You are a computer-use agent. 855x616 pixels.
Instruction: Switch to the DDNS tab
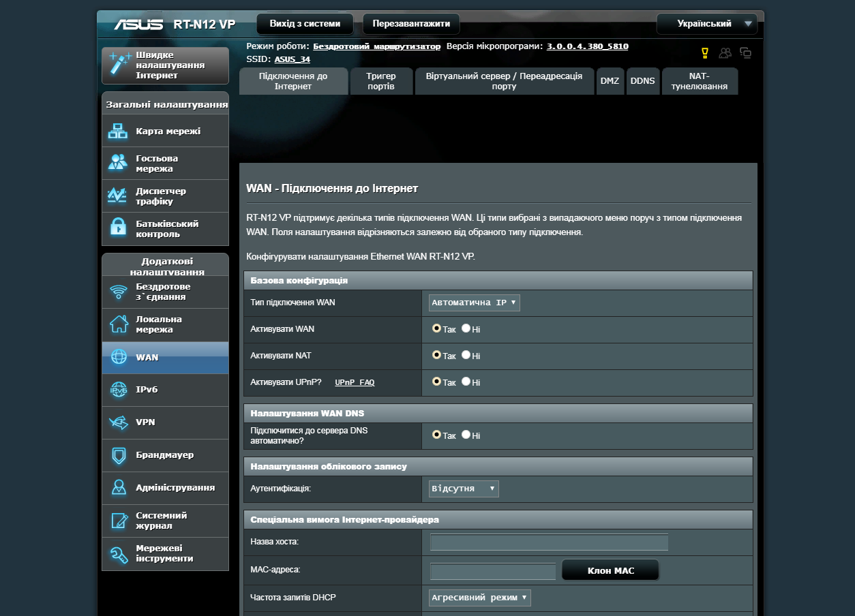click(x=643, y=81)
